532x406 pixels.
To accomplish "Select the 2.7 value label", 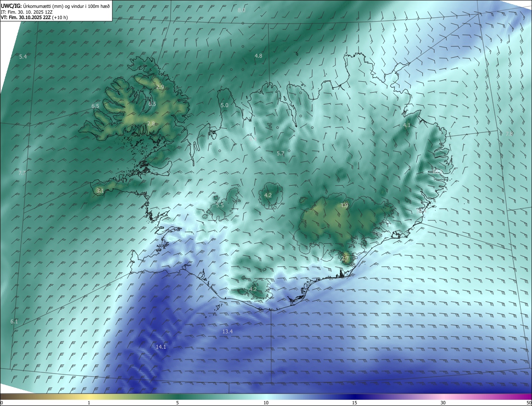I will (x=345, y=258).
